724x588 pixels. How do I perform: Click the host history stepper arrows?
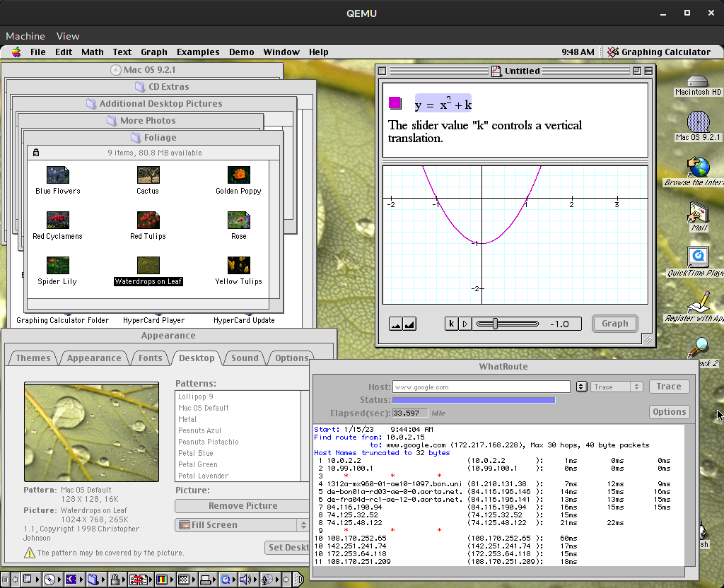(x=581, y=387)
